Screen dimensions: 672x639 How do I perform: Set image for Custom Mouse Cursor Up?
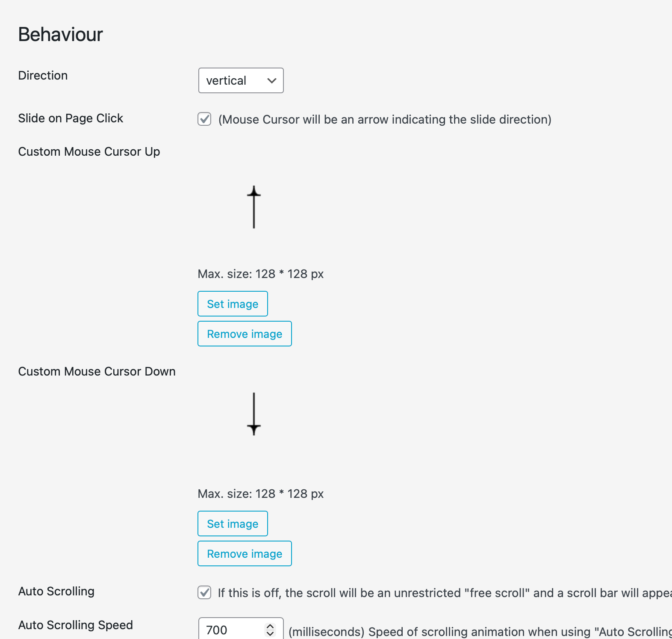233,304
